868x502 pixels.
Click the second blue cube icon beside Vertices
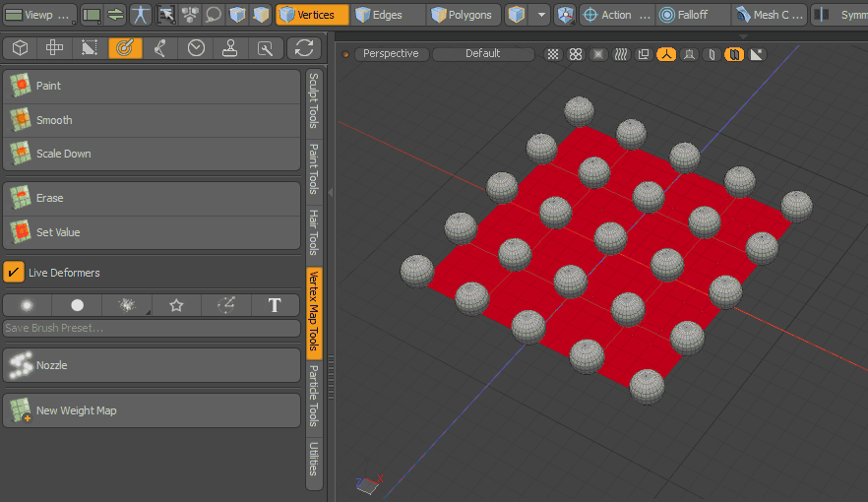click(x=261, y=15)
